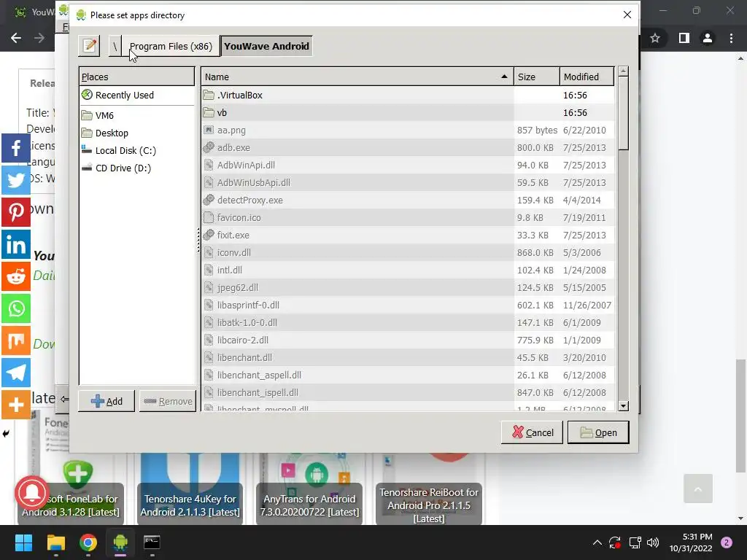The height and width of the screenshot is (560, 747).
Task: Share page on Mix
Action: click(x=16, y=340)
